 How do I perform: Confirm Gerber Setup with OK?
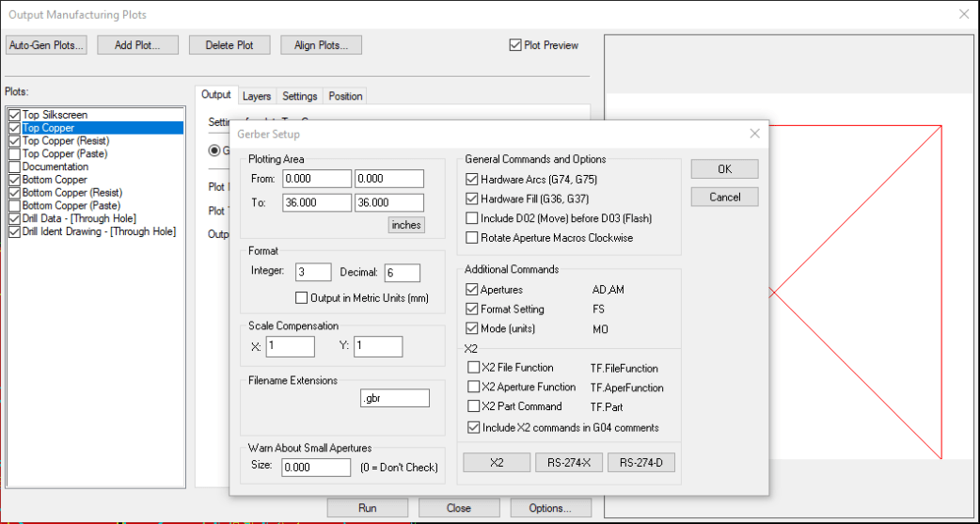pos(724,168)
